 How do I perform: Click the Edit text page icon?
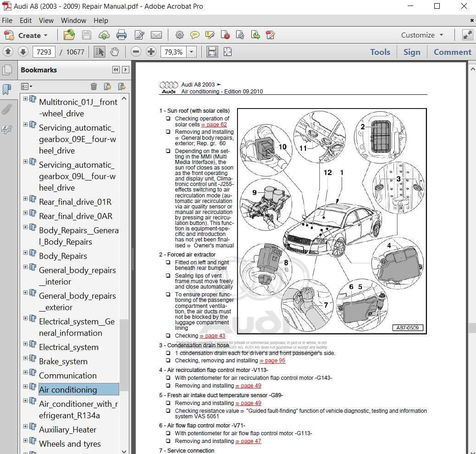tap(139, 35)
